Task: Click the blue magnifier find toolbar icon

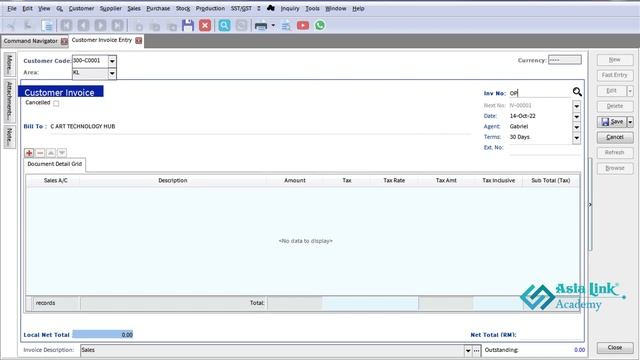Action: [x=224, y=25]
